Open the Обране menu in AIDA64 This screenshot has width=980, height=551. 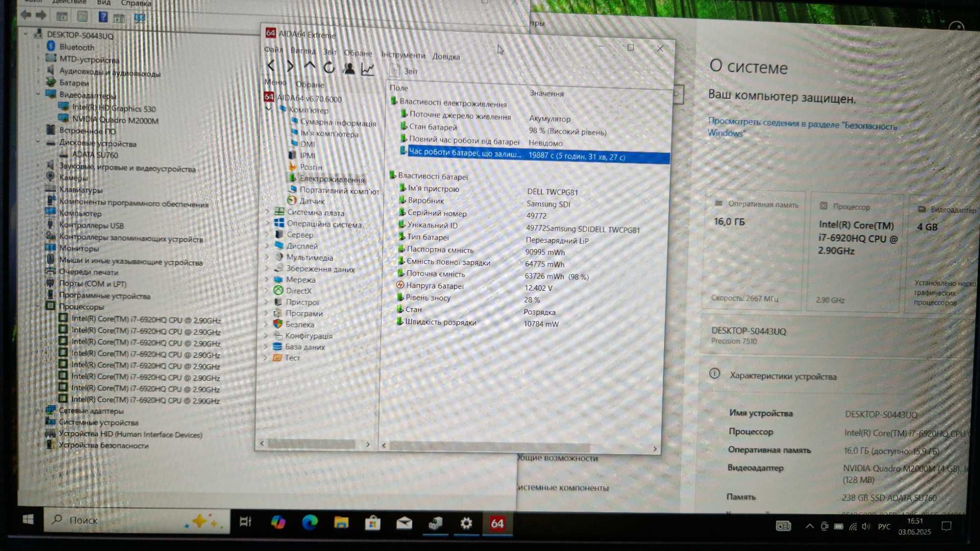(358, 53)
